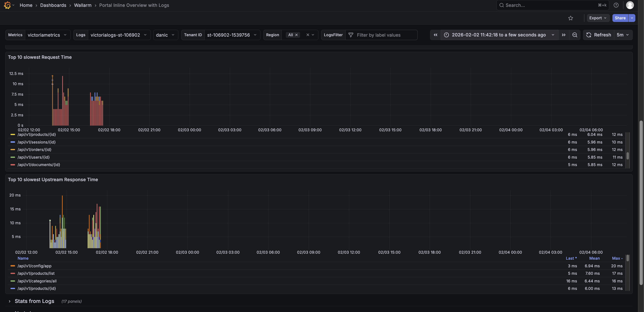This screenshot has height=312, width=644.
Task: Click the LogsFilter funnel icon
Action: [351, 35]
